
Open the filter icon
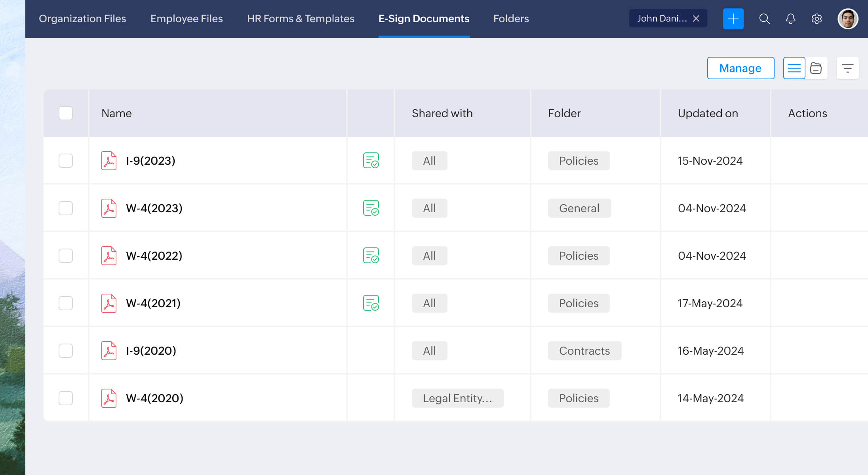pos(847,68)
